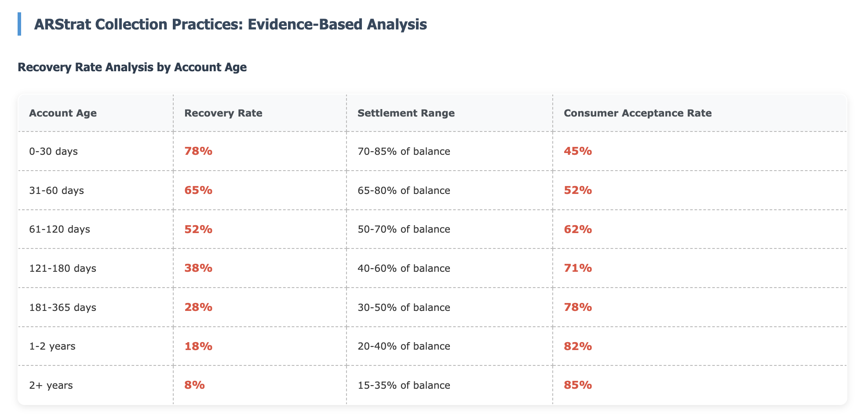
Task: Click the 70-85% of balance cell
Action: point(404,151)
